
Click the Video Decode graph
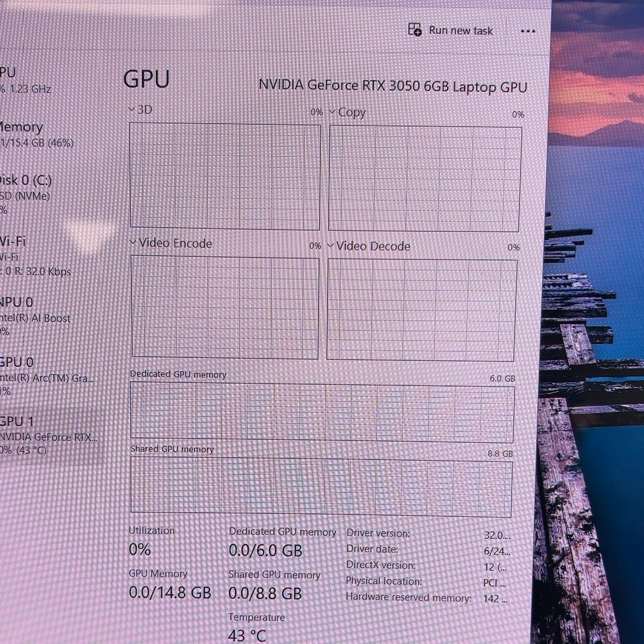click(x=422, y=310)
